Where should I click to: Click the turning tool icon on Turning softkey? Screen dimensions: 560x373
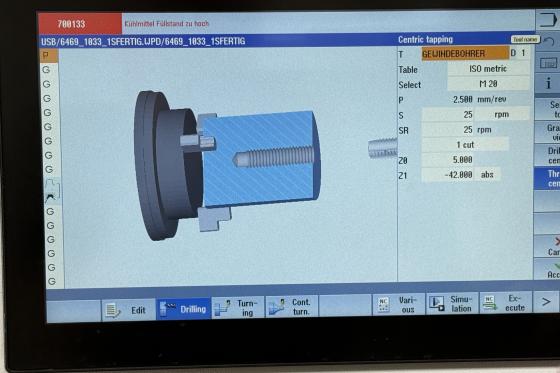click(x=223, y=308)
